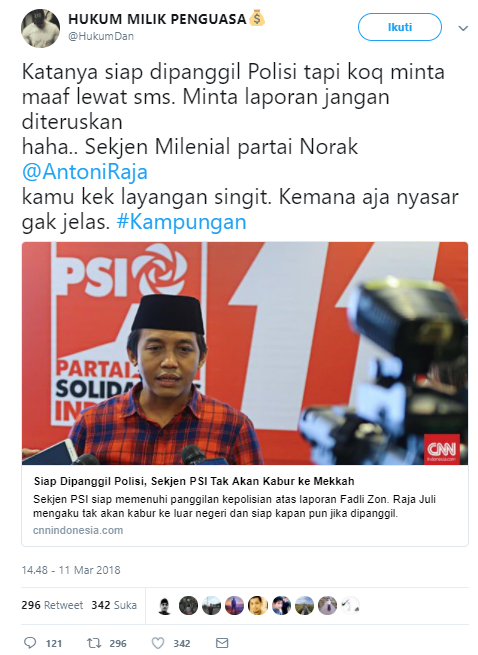The image size is (478, 655).
Task: Open direct message envelope icon
Action: coord(222,643)
